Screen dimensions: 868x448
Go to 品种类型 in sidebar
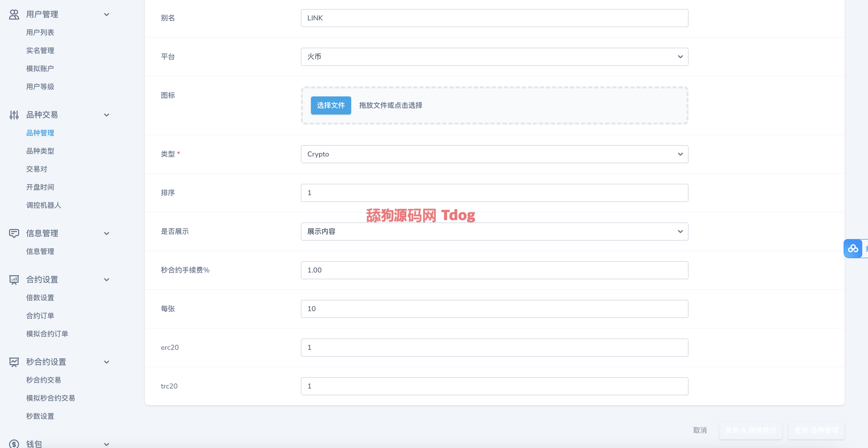(40, 151)
